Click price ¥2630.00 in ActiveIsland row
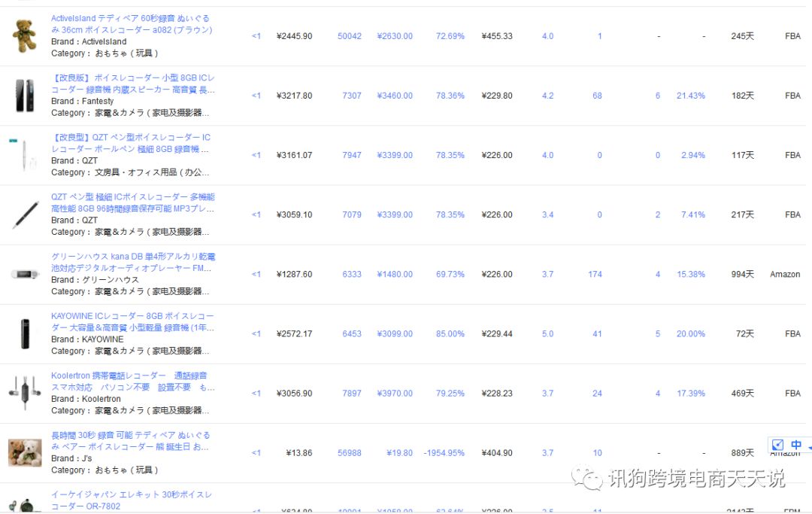 click(395, 36)
